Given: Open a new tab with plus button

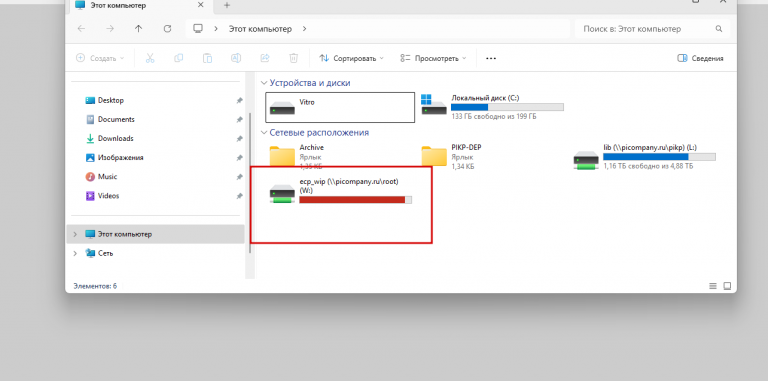Looking at the screenshot, I should [x=227, y=5].
